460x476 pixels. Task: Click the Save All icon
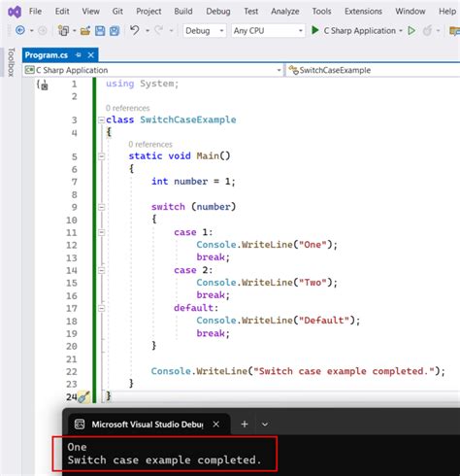[x=115, y=31]
